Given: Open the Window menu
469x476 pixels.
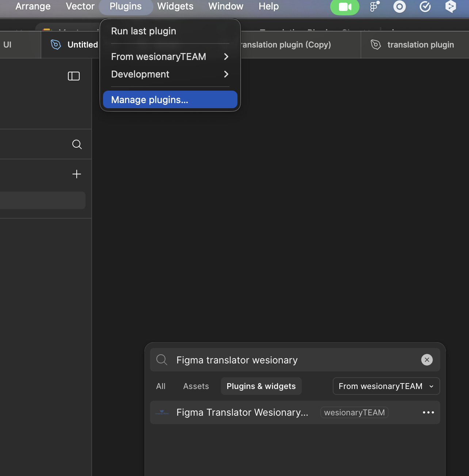Looking at the screenshot, I should (x=226, y=6).
